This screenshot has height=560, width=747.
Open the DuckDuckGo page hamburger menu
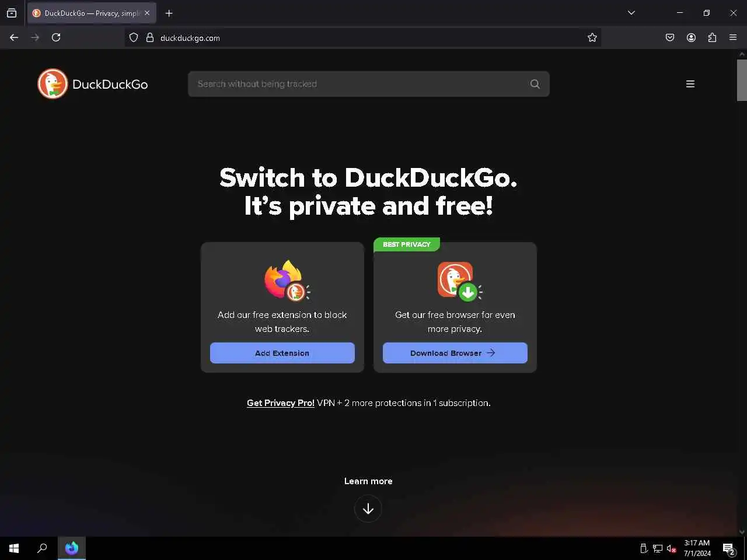coord(690,84)
